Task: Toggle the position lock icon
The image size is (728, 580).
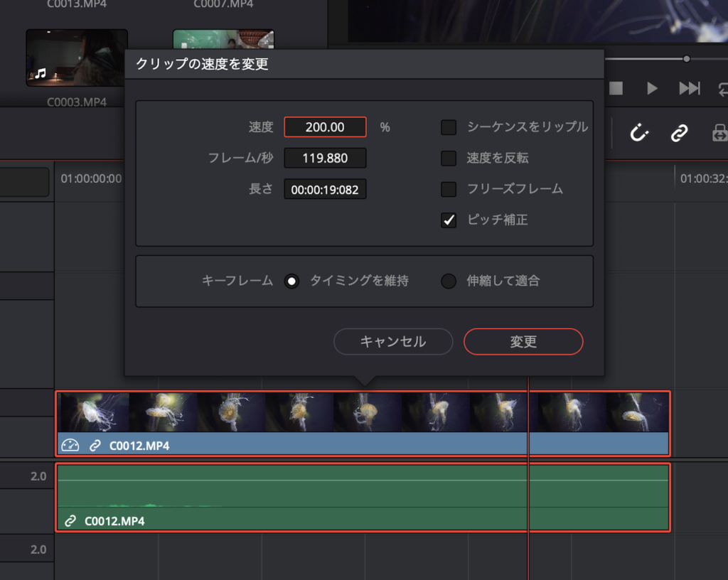Action: click(720, 133)
